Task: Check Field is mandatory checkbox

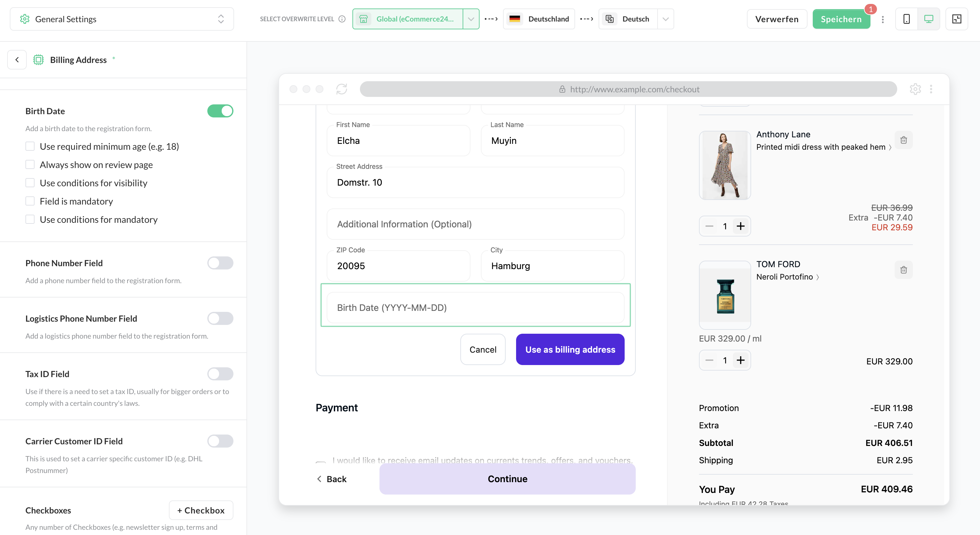Action: (30, 201)
